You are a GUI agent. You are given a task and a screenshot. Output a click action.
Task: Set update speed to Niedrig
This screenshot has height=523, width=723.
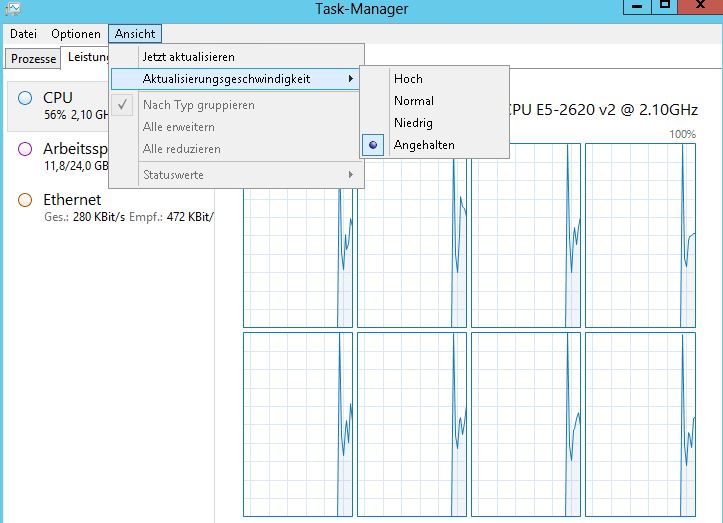tap(435, 123)
